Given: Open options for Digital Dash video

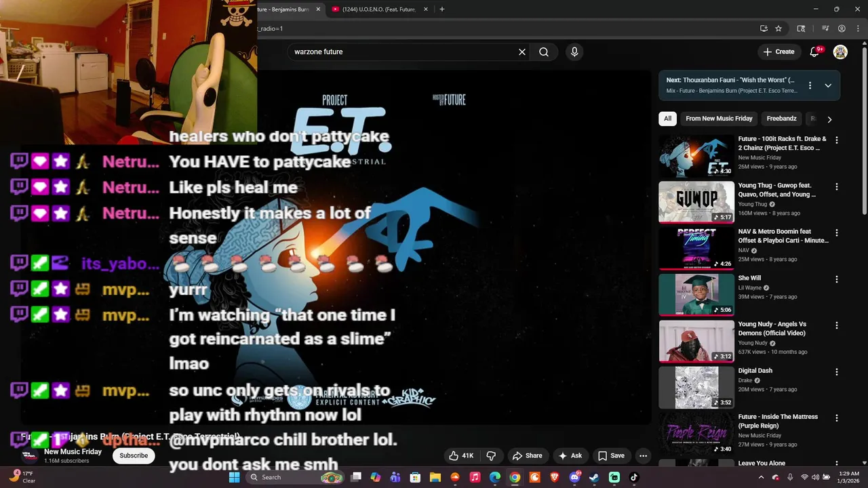Looking at the screenshot, I should (836, 371).
